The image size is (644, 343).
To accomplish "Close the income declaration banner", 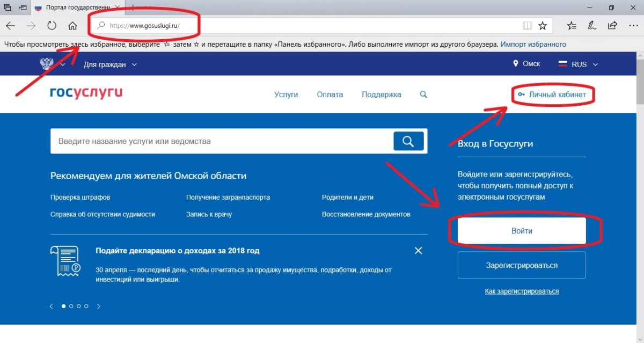I will [x=419, y=251].
